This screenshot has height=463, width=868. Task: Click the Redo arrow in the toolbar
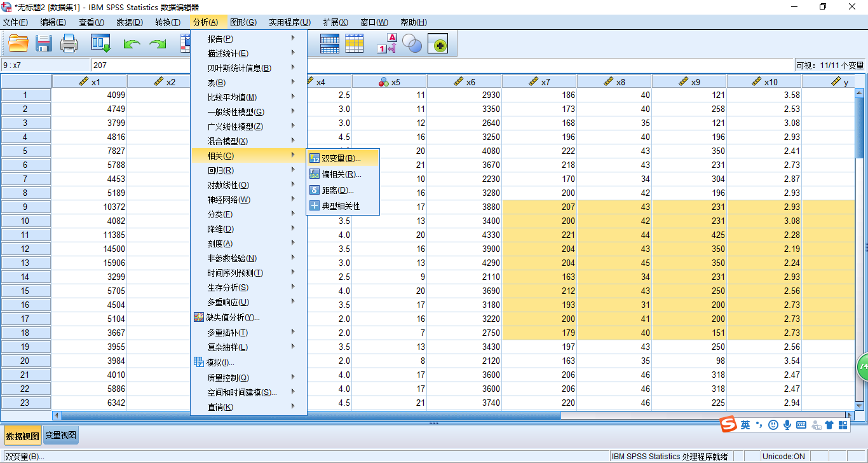pos(157,44)
